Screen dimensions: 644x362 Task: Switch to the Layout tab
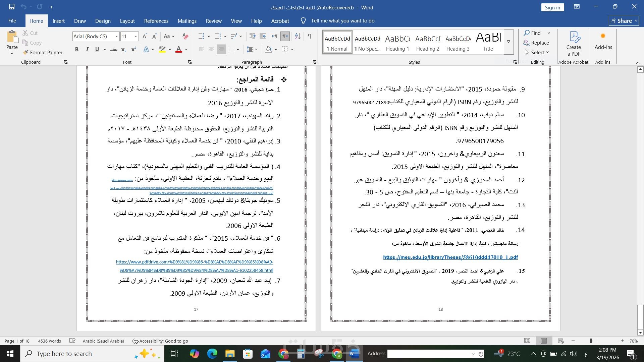tap(127, 21)
